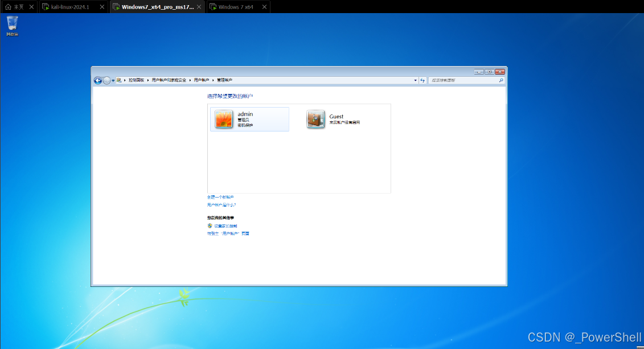Open the Recycle Bin desktop icon
Image resolution: width=644 pixels, height=349 pixels.
point(13,26)
